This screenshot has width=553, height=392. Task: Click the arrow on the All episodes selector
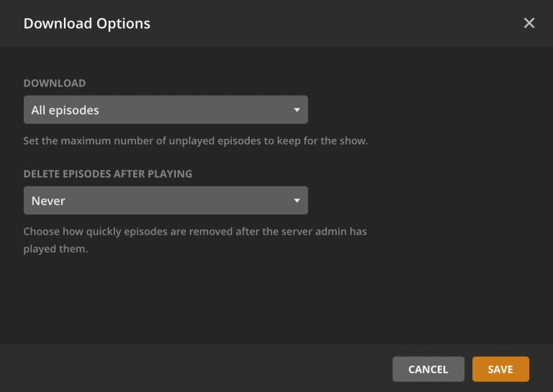[297, 110]
